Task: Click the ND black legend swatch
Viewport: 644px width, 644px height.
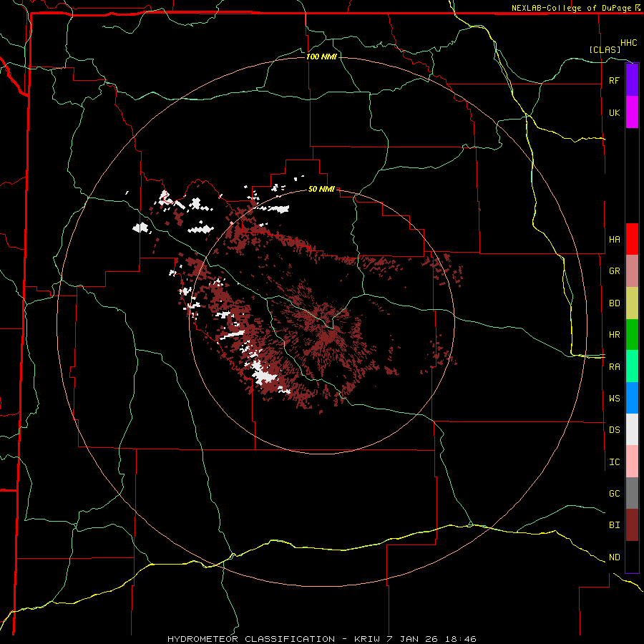Action: click(632, 557)
